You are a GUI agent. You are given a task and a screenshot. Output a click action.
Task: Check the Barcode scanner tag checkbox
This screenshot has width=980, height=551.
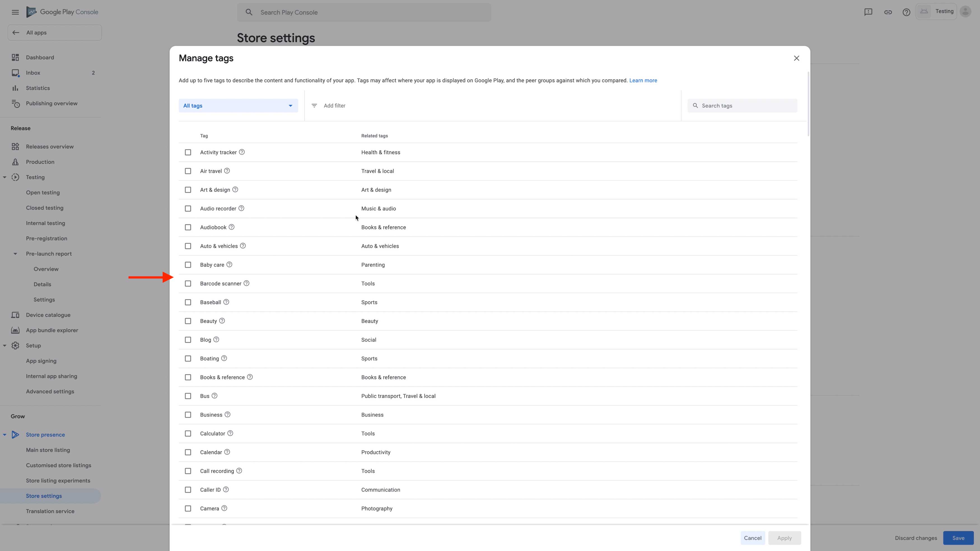(x=188, y=284)
